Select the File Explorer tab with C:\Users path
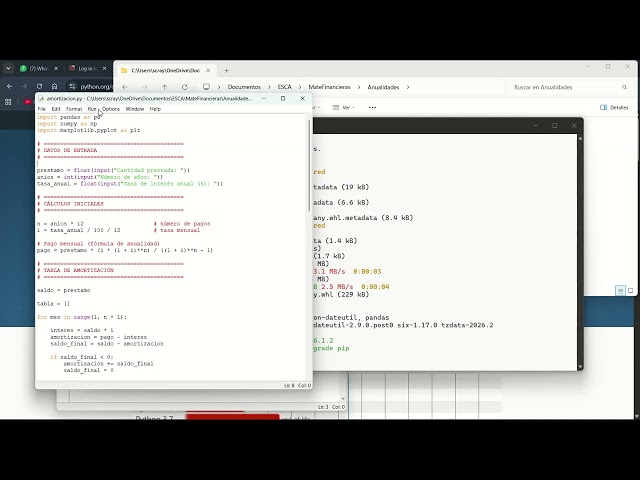640x480 pixels. click(x=165, y=71)
